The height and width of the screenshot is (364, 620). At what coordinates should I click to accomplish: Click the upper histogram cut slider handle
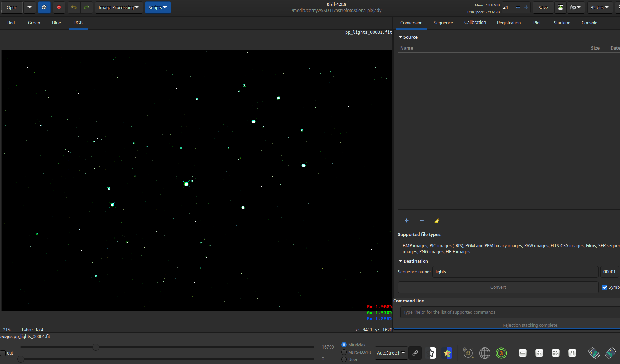95,347
